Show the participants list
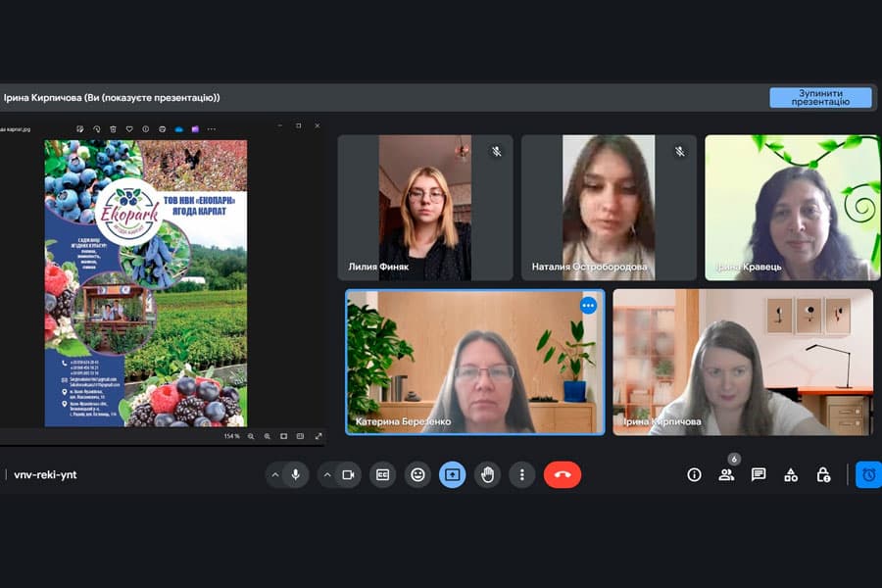 [726, 475]
